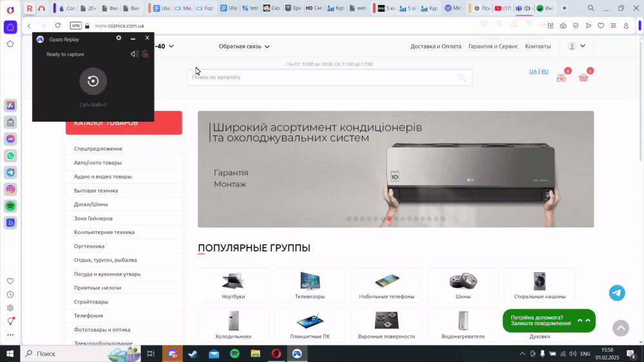Open the Windows Start menu
This screenshot has width=644, height=362.
[10, 354]
